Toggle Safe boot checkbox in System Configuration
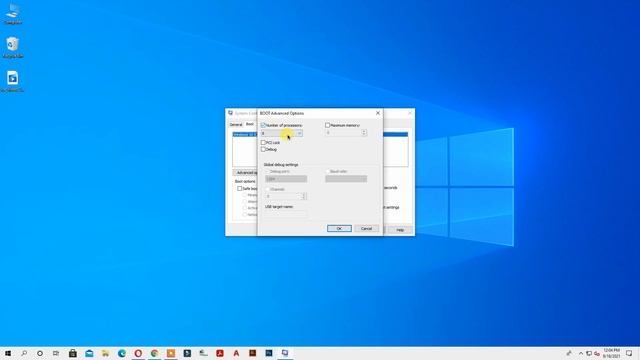 click(x=240, y=189)
